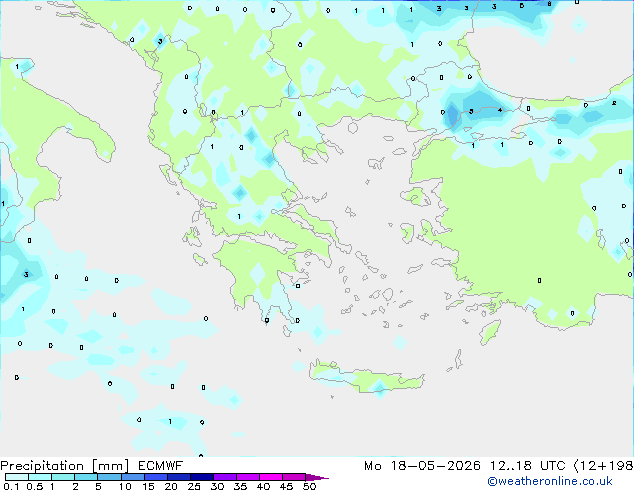The image size is (634, 490).
Task: Click the 30–35 mm violet legend swatch
Action: pyautogui.click(x=225, y=477)
